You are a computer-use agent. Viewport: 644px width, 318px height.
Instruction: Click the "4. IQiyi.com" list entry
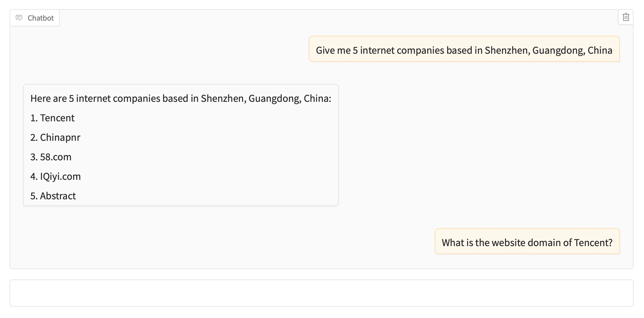[55, 177]
